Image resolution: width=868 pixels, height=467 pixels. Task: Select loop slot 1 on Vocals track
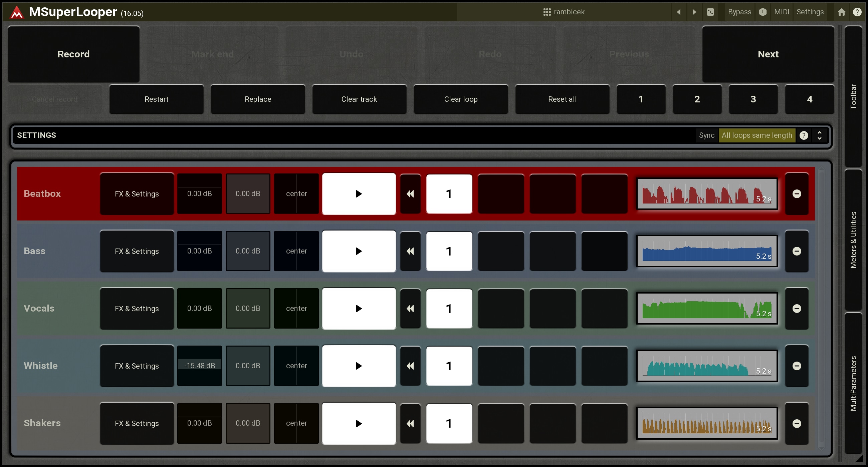449,309
